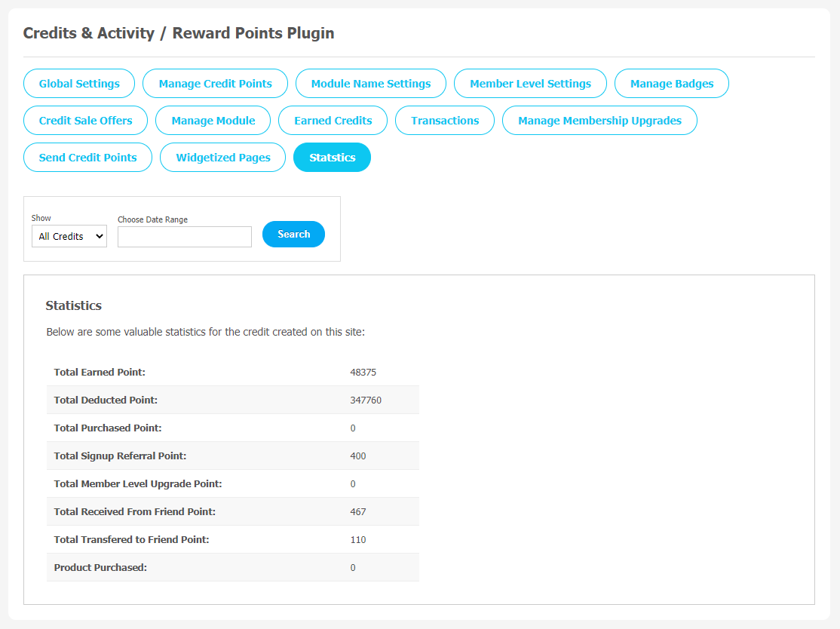
Task: Switch to Manage Badges tab
Action: (672, 84)
